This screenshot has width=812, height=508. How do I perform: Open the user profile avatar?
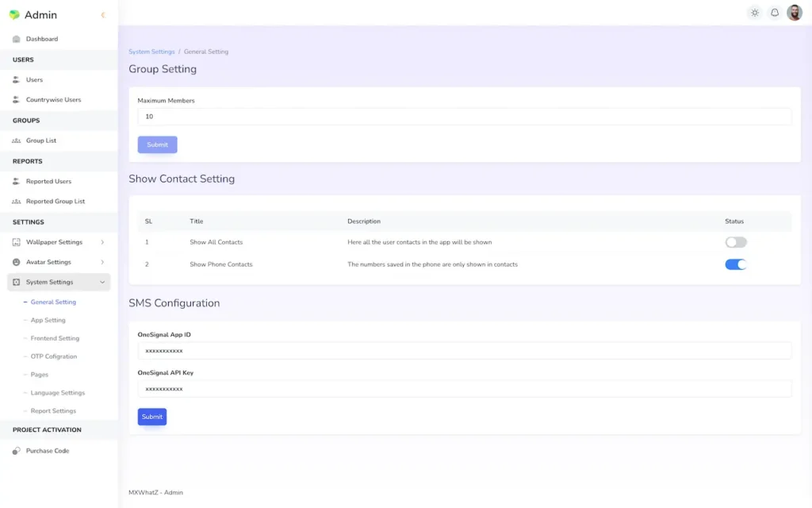point(795,13)
